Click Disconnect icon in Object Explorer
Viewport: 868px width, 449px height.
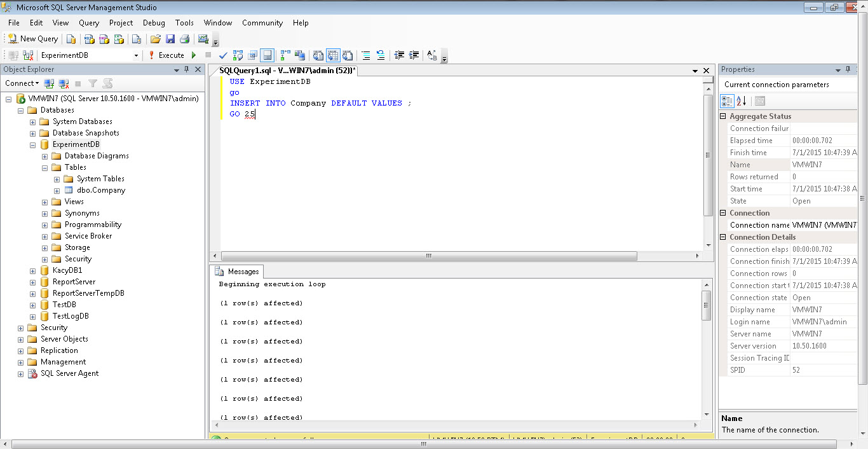tap(64, 83)
